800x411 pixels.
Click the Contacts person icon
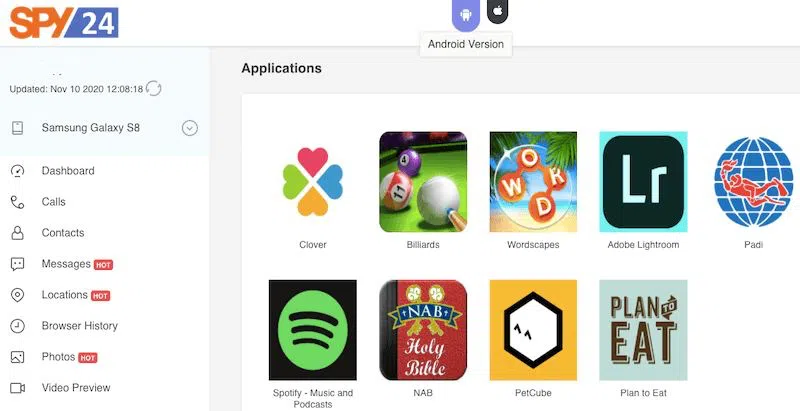[17, 233]
